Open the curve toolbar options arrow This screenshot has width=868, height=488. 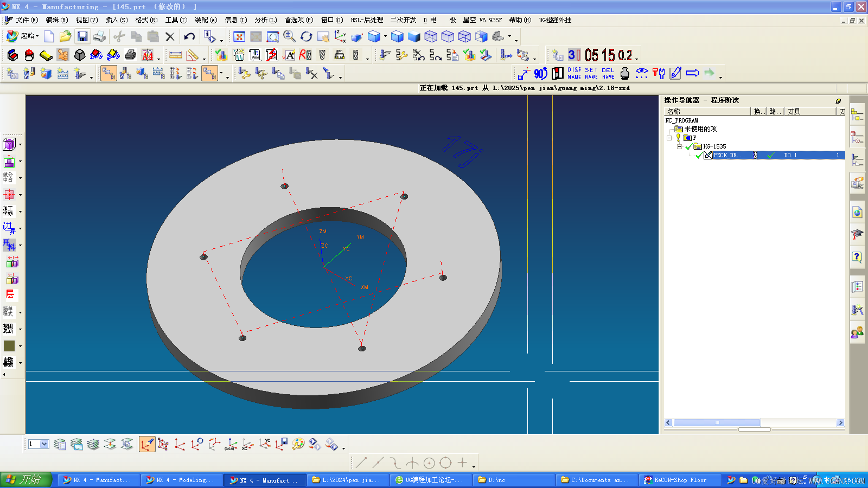click(474, 466)
